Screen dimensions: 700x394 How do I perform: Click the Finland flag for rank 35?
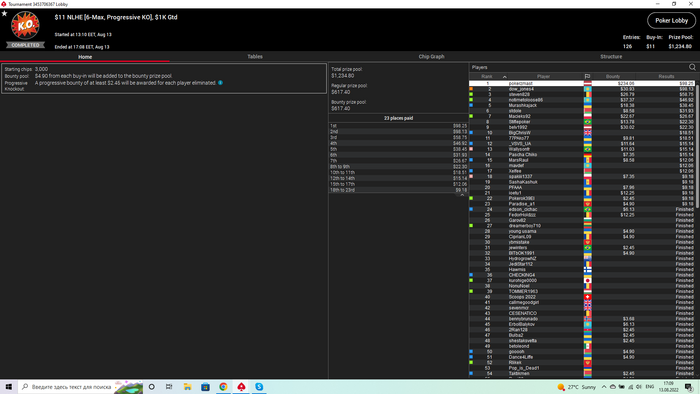588,270
